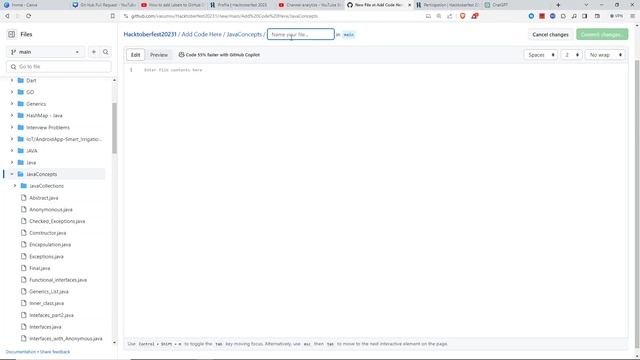The width and height of the screenshot is (640, 360).
Task: Collapse the Files side panel icon
Action: tap(11, 34)
